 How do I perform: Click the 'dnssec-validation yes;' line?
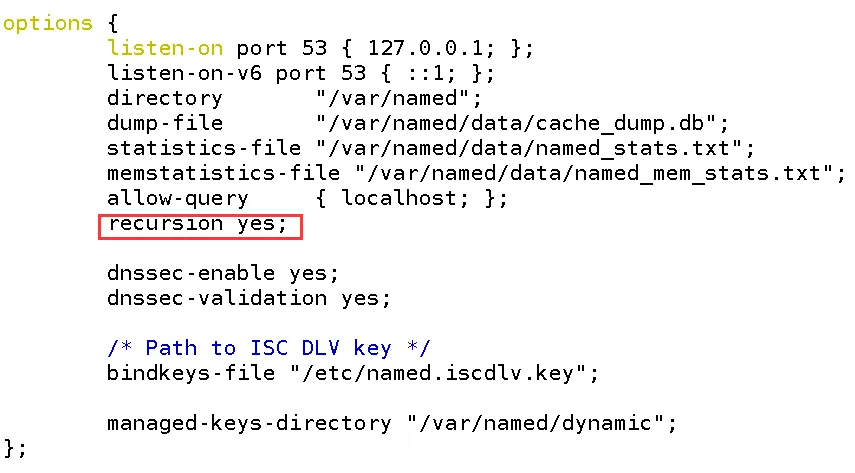[249, 298]
